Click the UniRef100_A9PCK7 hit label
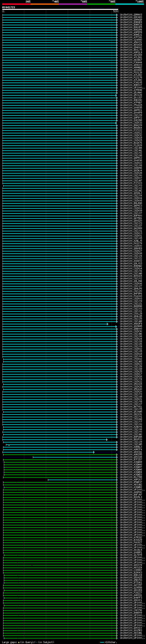 [x=131, y=480]
